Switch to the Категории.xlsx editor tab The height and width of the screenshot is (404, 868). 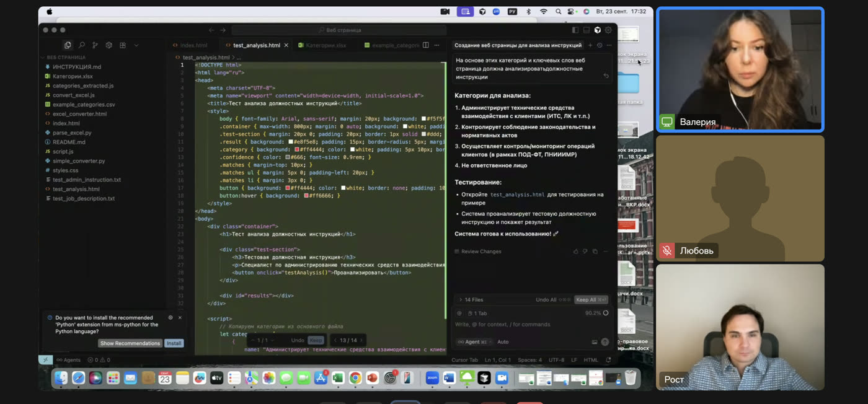322,45
